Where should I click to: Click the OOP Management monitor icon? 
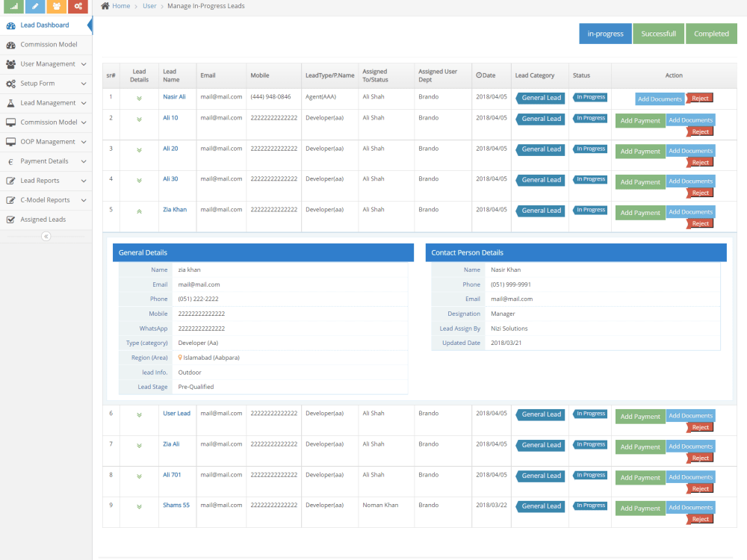(10, 142)
